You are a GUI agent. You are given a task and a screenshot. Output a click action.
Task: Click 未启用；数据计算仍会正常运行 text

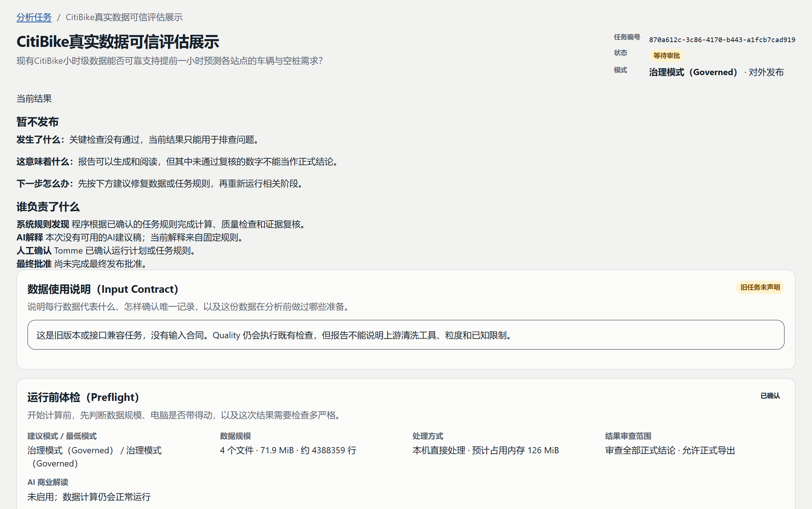[x=89, y=497]
